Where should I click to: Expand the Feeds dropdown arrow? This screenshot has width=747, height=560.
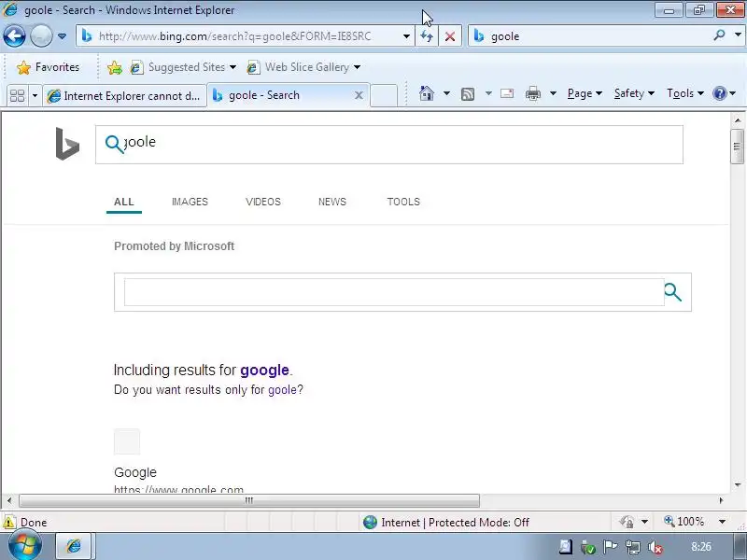(488, 93)
